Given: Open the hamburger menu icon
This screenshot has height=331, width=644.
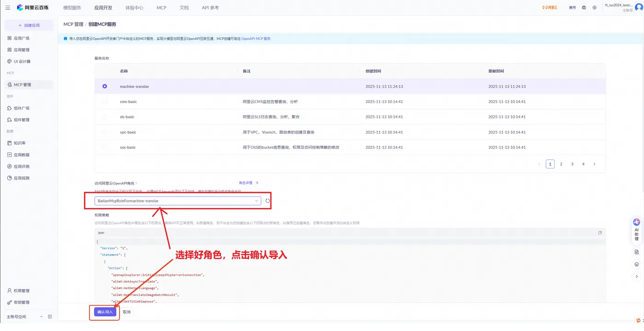Looking at the screenshot, I should 7,7.
